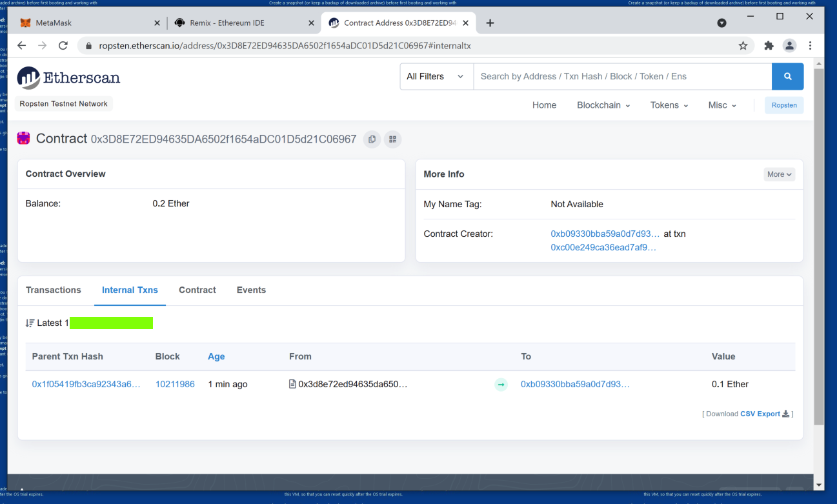Sort the table by Age column
The image size is (837, 504).
216,357
